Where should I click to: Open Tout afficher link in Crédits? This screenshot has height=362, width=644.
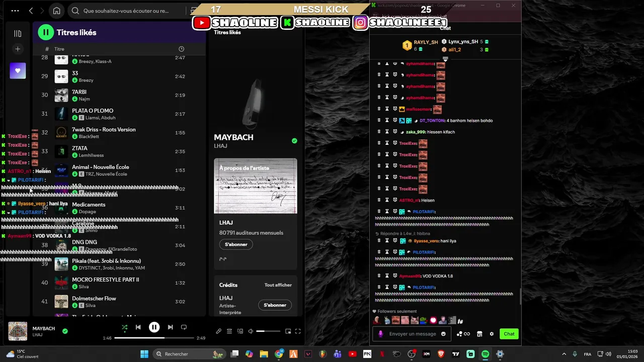point(278,285)
